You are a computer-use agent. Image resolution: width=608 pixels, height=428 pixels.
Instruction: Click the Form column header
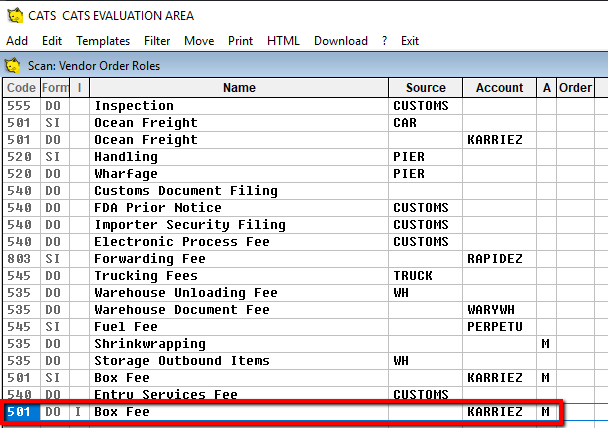click(x=55, y=88)
